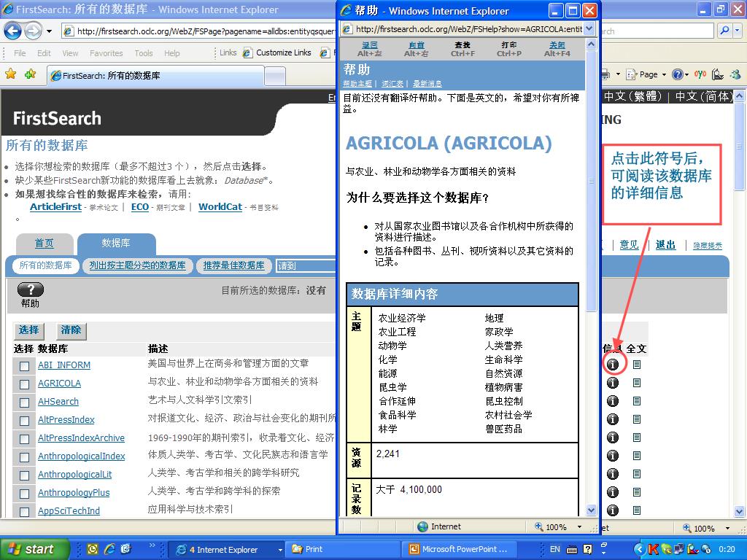Expand address bar dropdown in help popup
The width and height of the screenshot is (747, 560).
589,29
